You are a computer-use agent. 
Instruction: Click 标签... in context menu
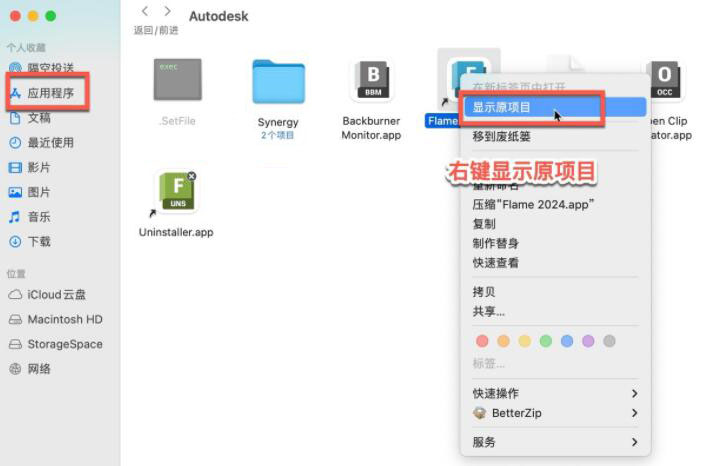coord(489,363)
